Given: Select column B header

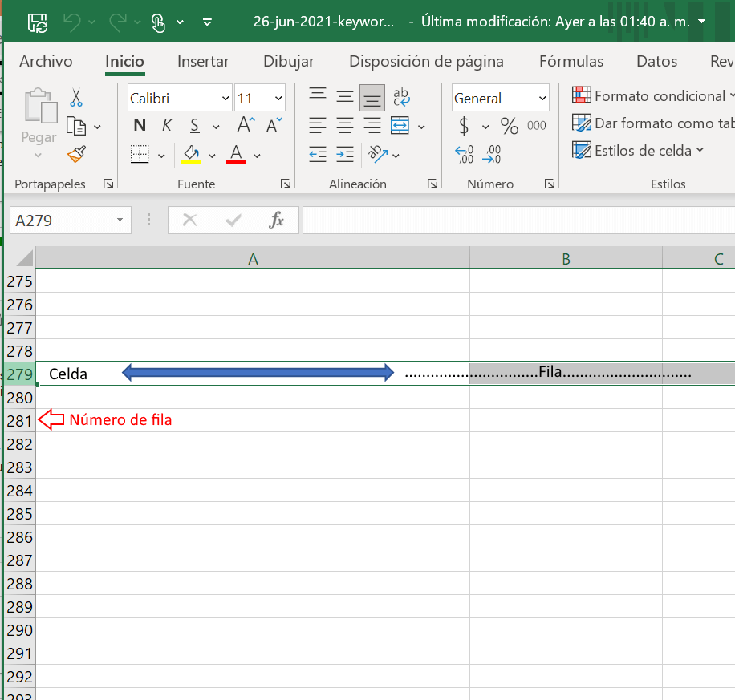Looking at the screenshot, I should [x=566, y=259].
